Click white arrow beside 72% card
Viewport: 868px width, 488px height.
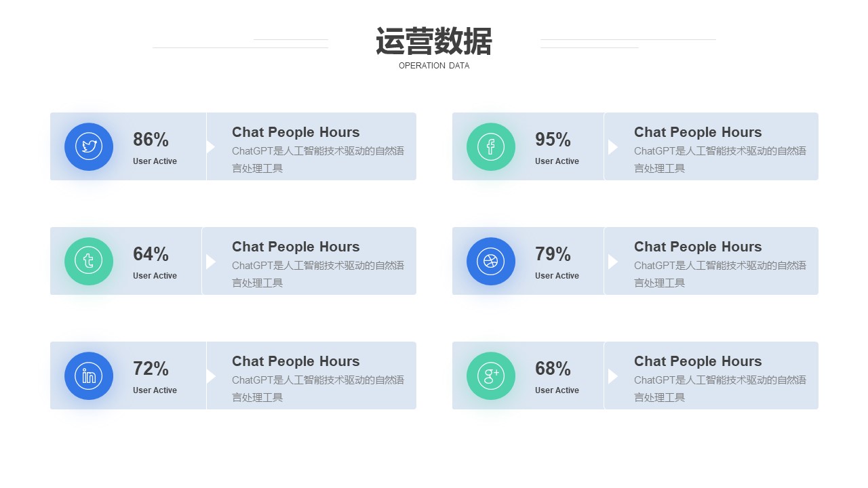[x=210, y=375]
